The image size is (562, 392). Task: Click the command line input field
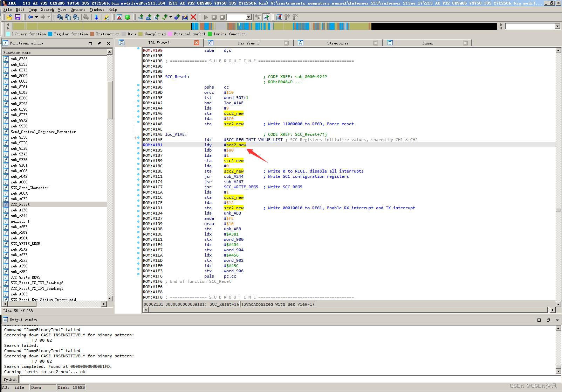pyautogui.click(x=290, y=379)
